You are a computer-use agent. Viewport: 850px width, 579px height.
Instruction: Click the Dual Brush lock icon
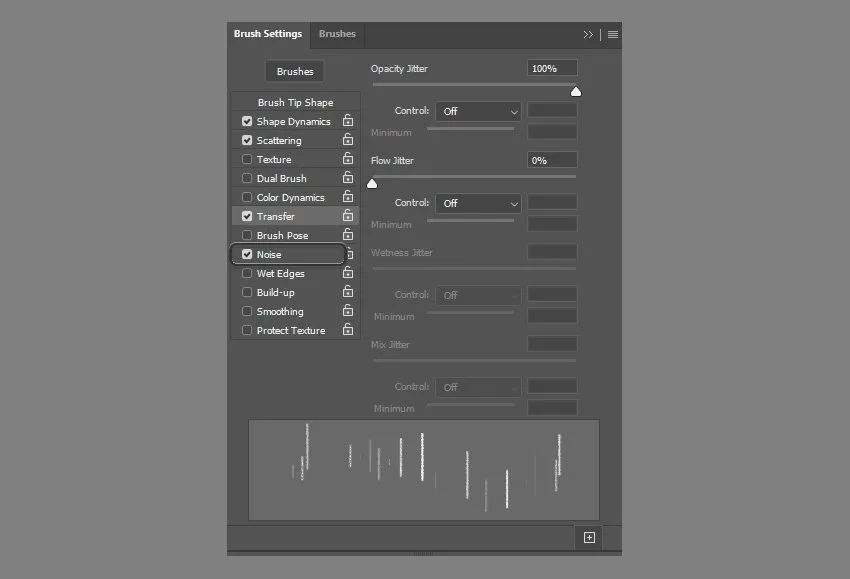click(x=348, y=178)
